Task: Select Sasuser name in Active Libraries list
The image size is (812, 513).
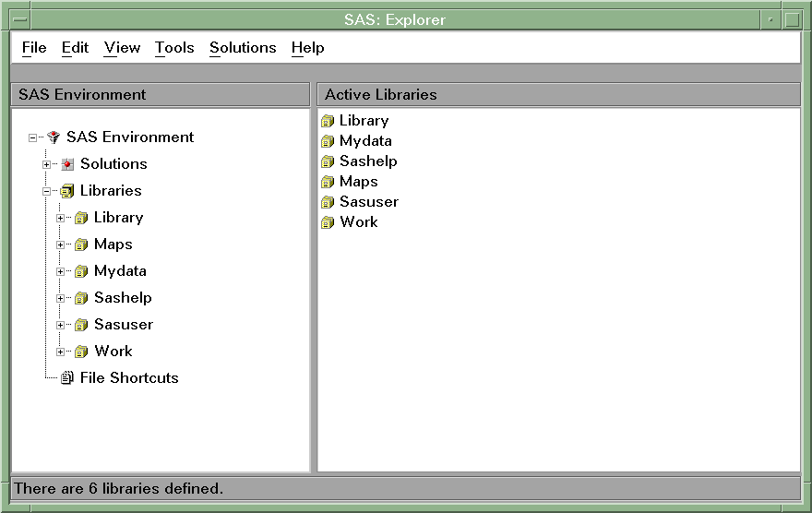Action: [x=369, y=202]
